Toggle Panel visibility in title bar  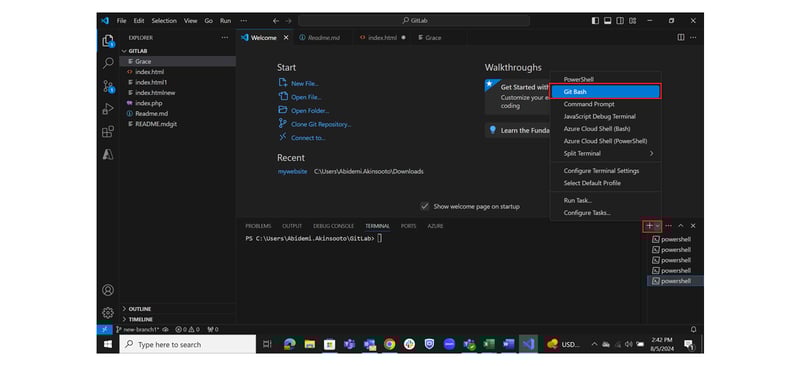coord(608,21)
